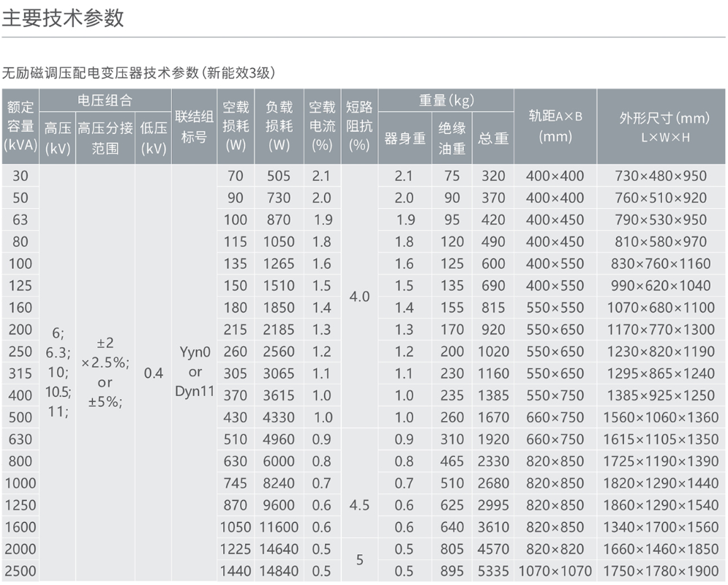Image resolution: width=728 pixels, height=585 pixels.
Task: Click the load loss value 6000
Action: 279,461
